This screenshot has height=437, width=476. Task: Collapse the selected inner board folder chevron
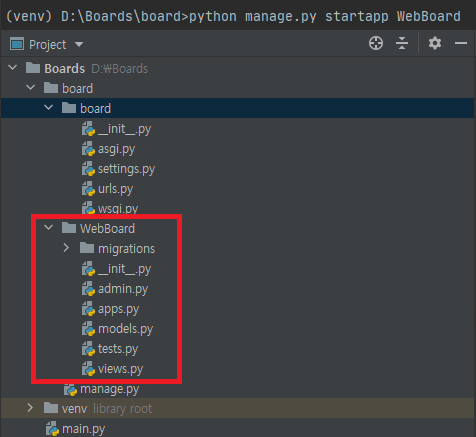pos(48,108)
